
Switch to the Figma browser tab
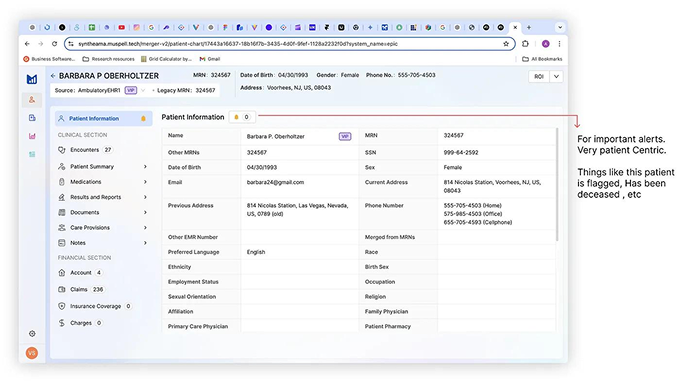(x=225, y=27)
